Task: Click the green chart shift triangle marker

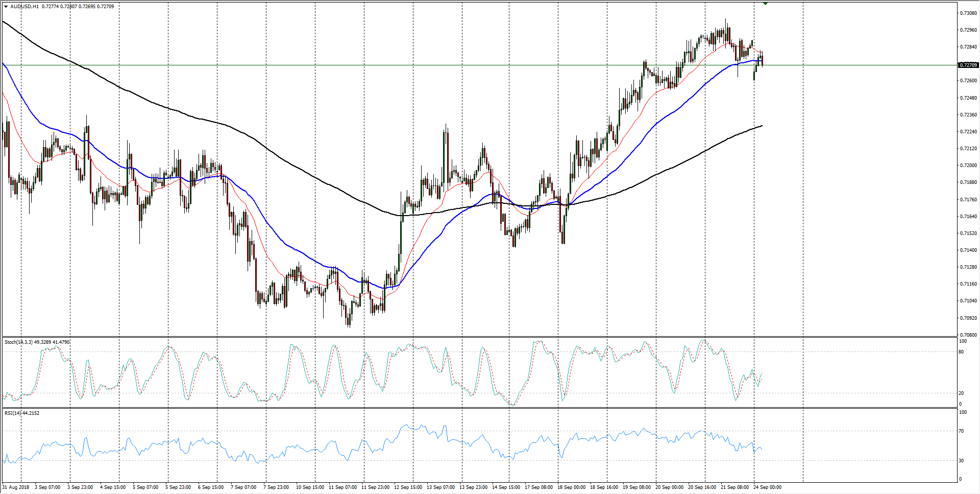Action: [x=765, y=4]
